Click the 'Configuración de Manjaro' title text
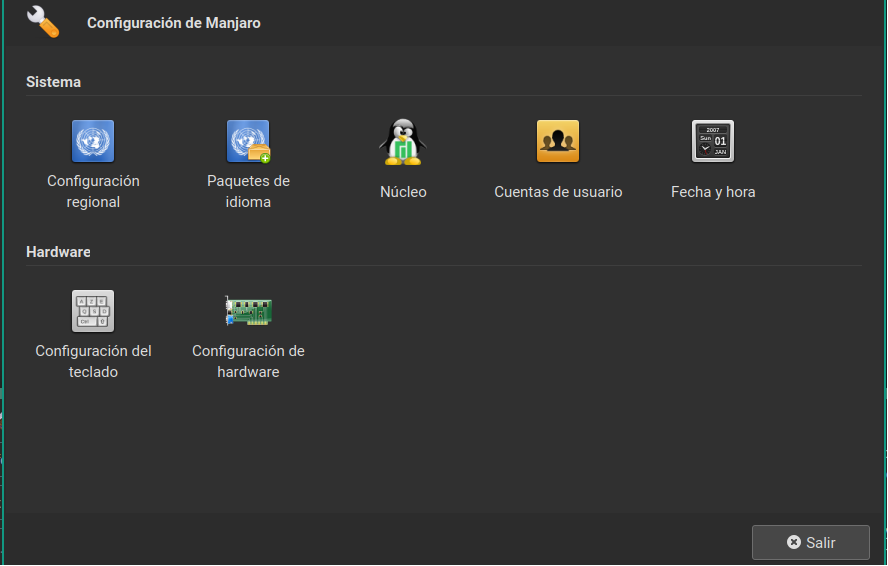Image resolution: width=888 pixels, height=566 pixels. (x=173, y=23)
